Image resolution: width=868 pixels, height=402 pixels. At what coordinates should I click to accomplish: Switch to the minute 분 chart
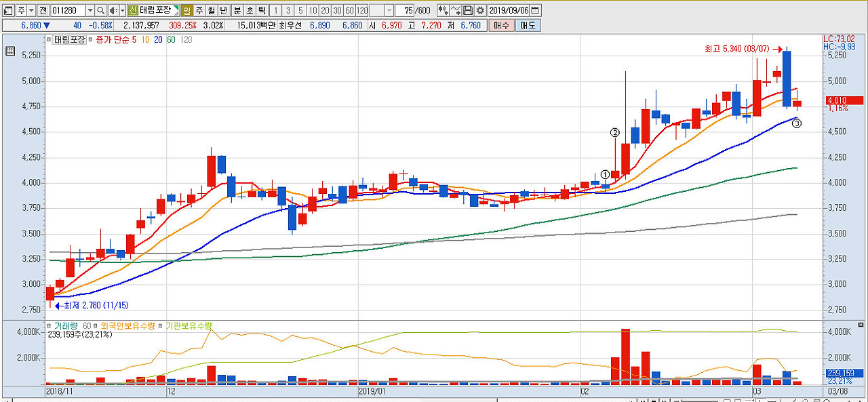coord(237,11)
